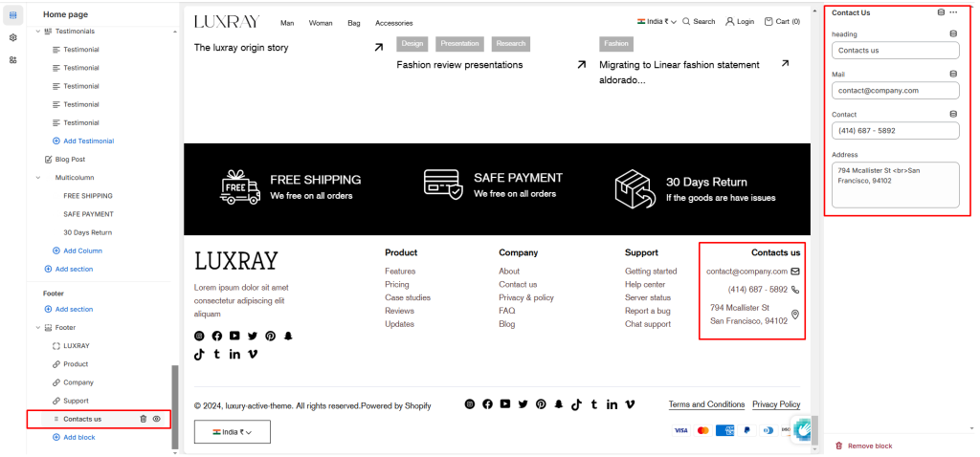Viewport: 980px width, 457px height.
Task: Open the Bag menu in store header
Action: click(354, 23)
